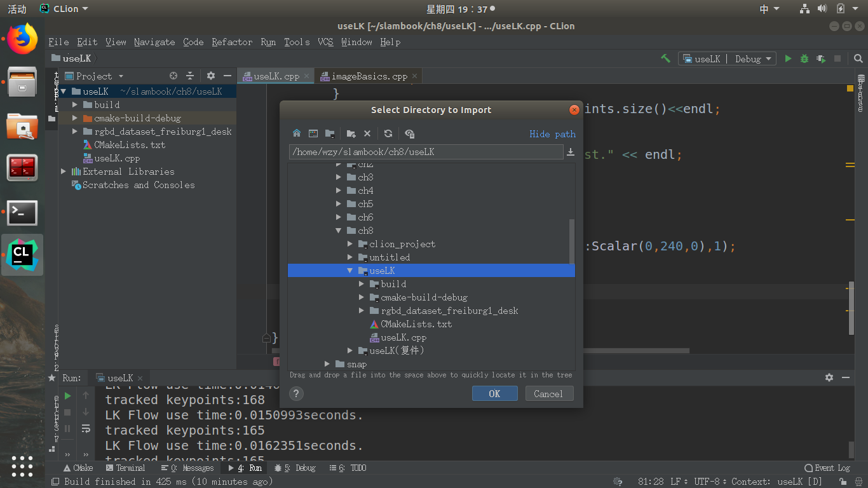This screenshot has height=488, width=868.
Task: Run the useLK configuration with the green arrow
Action: [788, 58]
